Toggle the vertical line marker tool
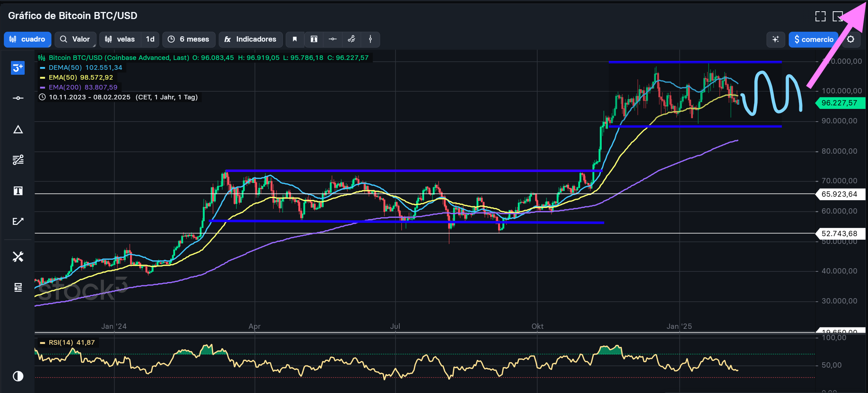 click(x=370, y=39)
